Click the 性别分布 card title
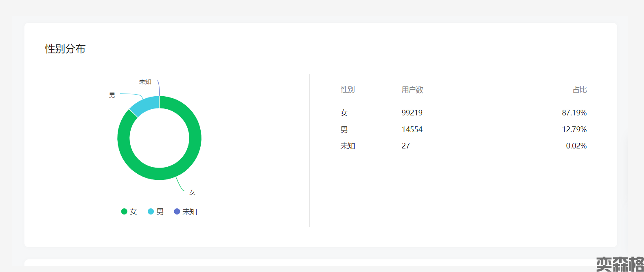 [65, 49]
